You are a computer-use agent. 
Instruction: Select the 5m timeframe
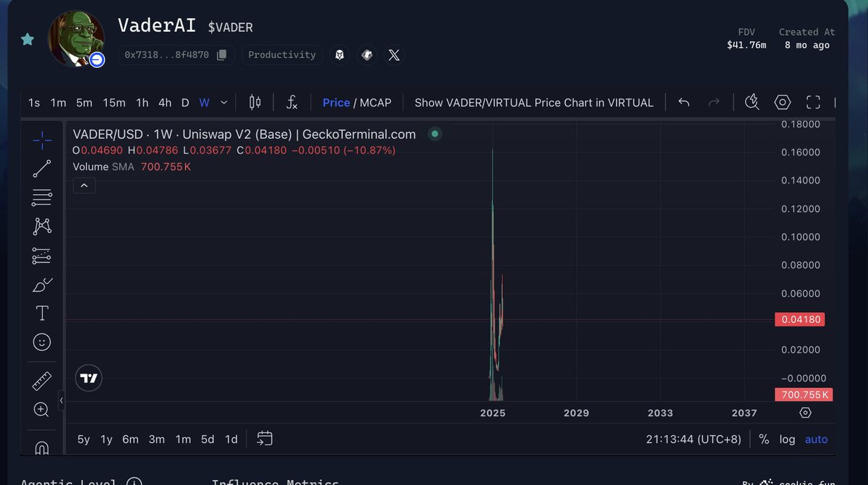(85, 103)
